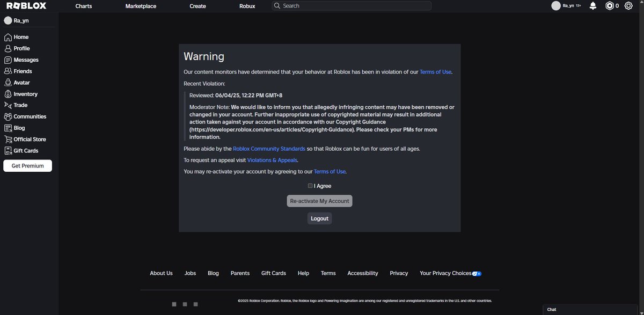Click Re-activate My Account button
Viewport: 644px width, 315px height.
(320, 201)
